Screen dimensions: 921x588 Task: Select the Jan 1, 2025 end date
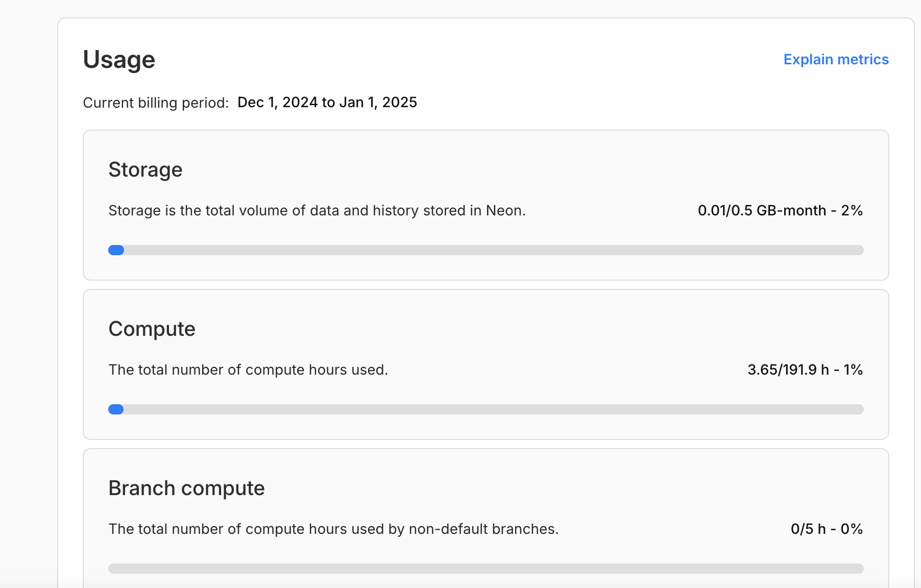378,103
